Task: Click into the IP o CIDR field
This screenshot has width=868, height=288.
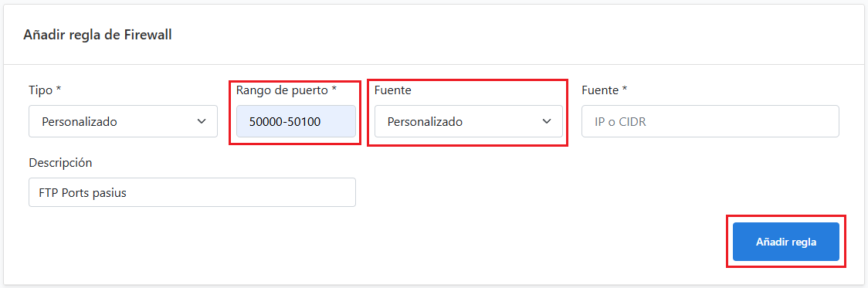Action: (710, 121)
